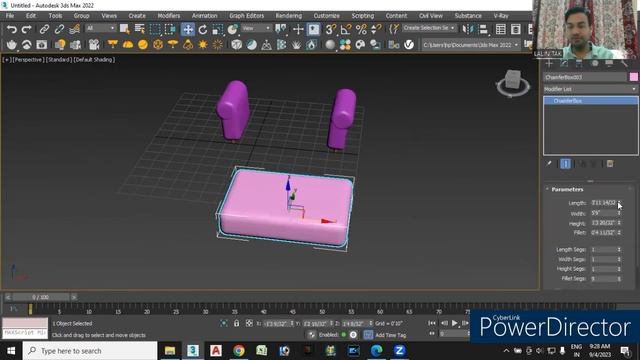This screenshot has width=640, height=360.
Task: Click the V-Ray sun light icon
Action: tap(203, 44)
